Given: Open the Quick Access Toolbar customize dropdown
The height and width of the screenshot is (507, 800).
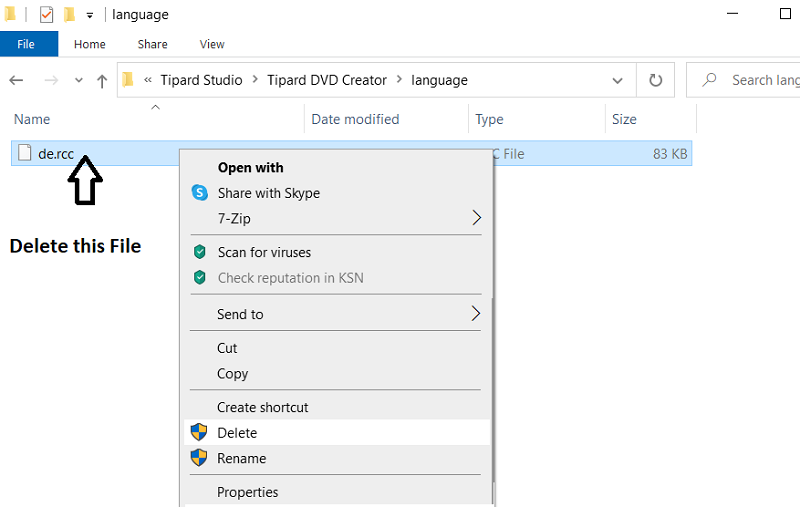Looking at the screenshot, I should pos(90,16).
